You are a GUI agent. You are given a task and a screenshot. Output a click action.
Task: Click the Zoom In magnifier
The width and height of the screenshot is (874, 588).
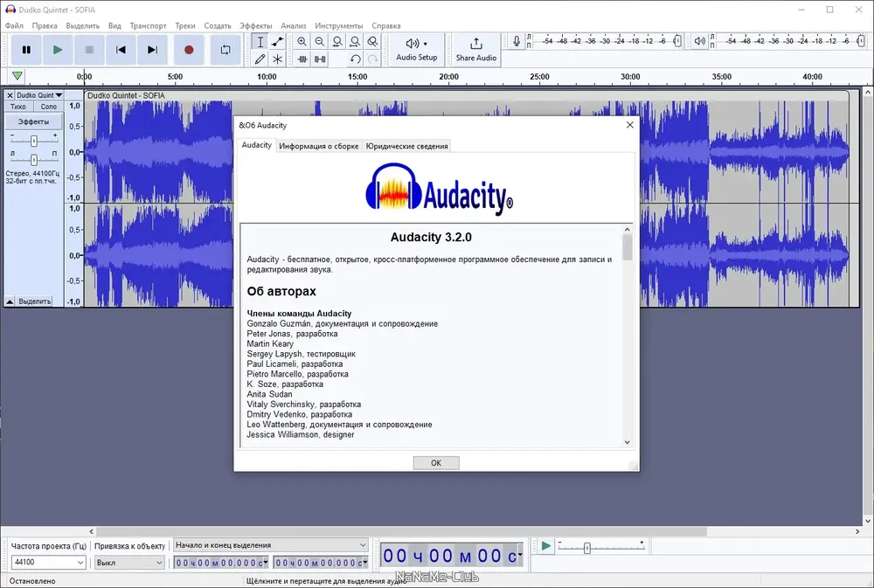(x=302, y=42)
